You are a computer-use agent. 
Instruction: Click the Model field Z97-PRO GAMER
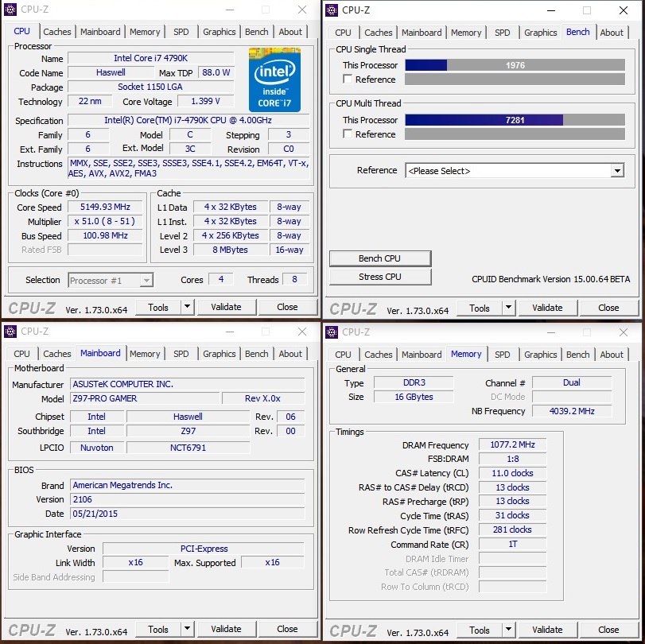coord(145,398)
